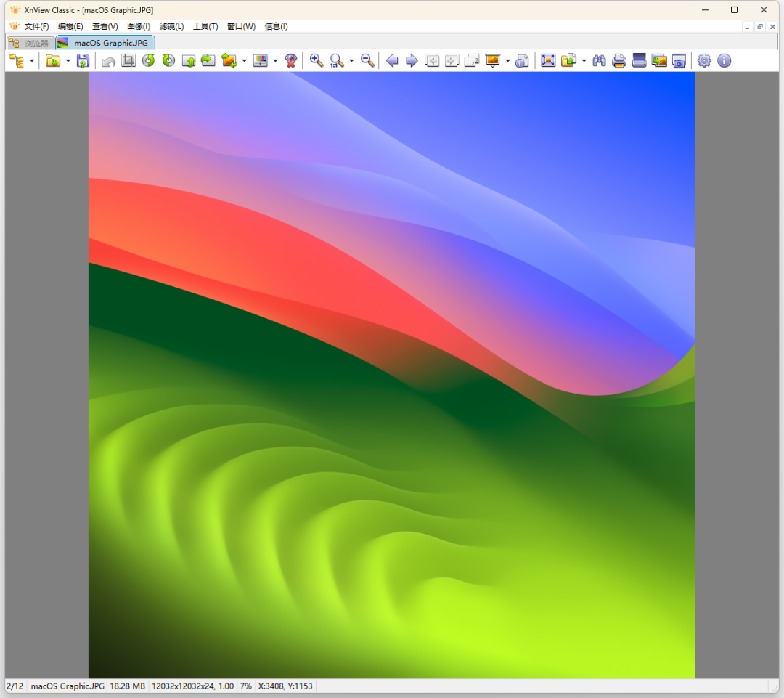Open settings with the gear icon
Viewport: 784px width, 698px height.
click(x=704, y=61)
